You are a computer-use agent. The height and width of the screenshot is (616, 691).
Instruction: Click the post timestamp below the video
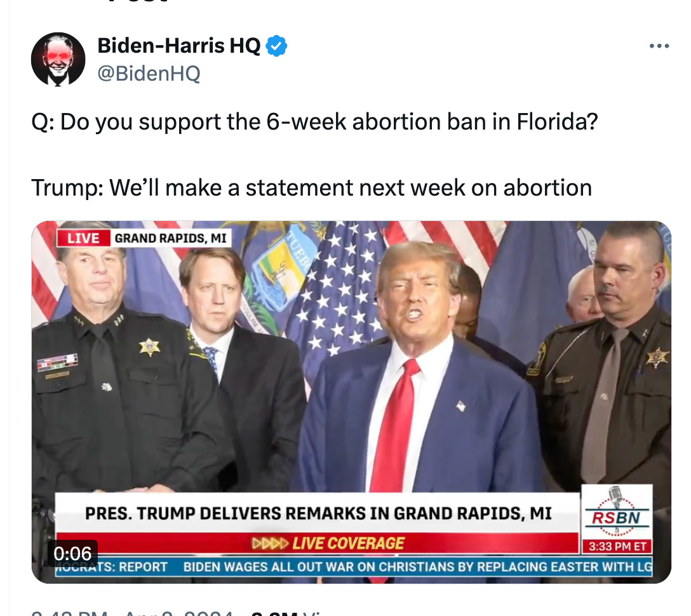132,612
